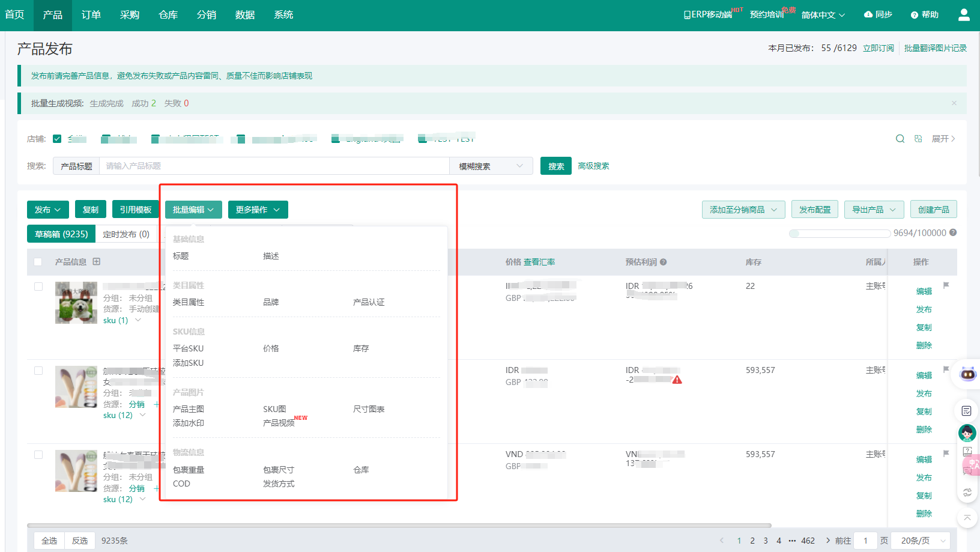Click the 发布配置 button
The width and height of the screenshot is (980, 552).
pyautogui.click(x=815, y=210)
